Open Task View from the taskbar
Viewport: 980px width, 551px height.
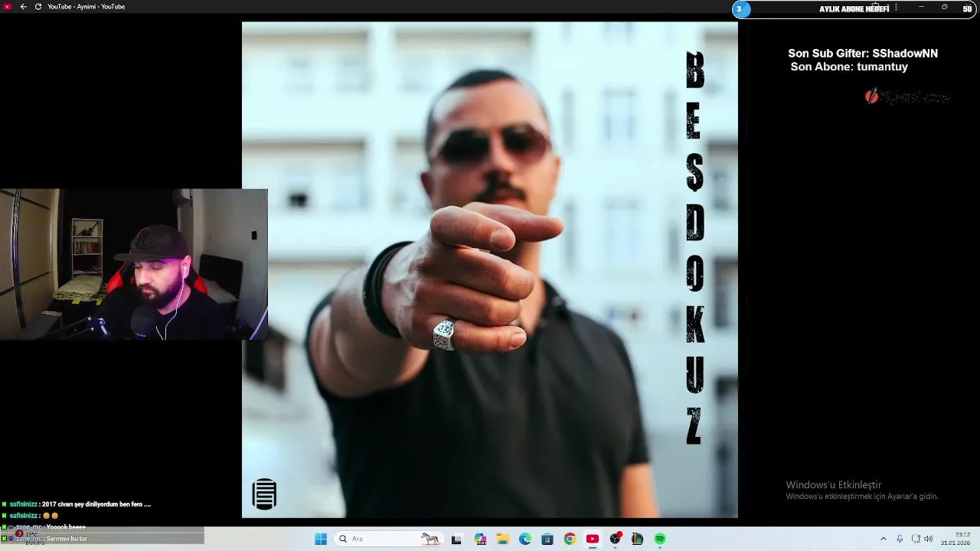(x=456, y=539)
